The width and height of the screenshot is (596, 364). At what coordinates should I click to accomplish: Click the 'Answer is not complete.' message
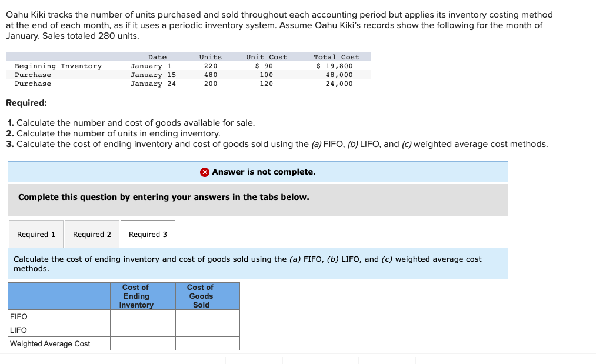264,172
